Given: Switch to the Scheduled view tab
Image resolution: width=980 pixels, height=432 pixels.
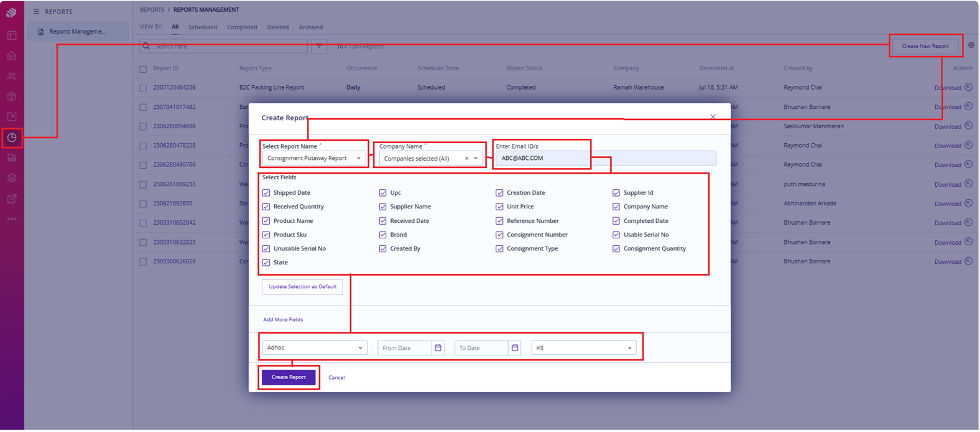Looking at the screenshot, I should coord(203,27).
